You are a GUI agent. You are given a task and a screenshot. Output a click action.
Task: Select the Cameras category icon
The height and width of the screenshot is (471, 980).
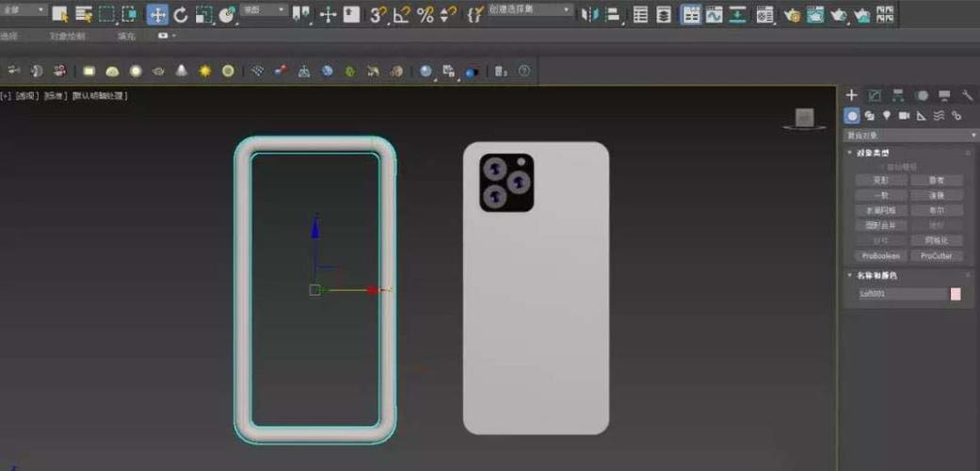(x=904, y=116)
